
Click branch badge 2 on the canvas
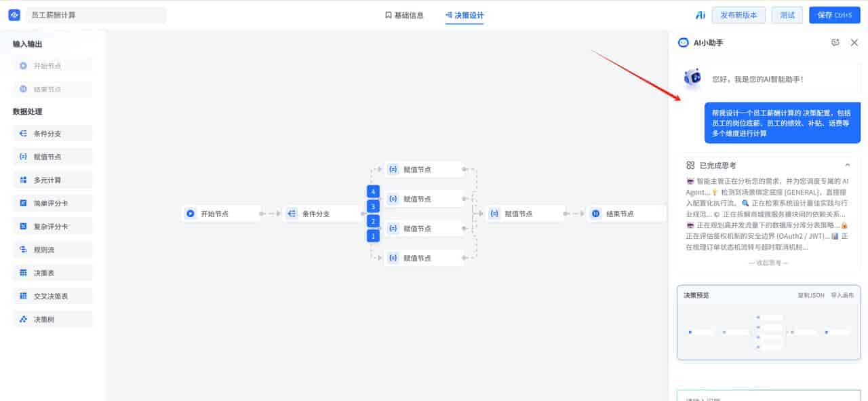(373, 221)
